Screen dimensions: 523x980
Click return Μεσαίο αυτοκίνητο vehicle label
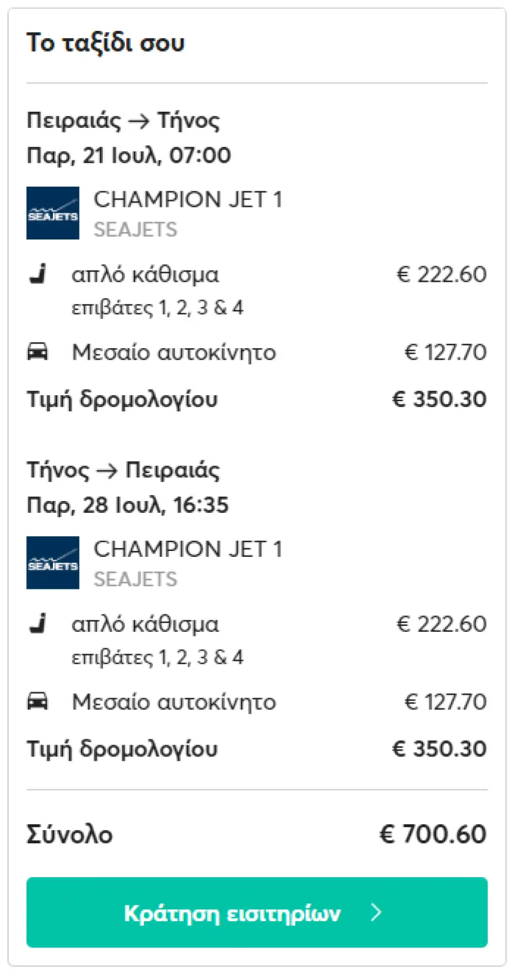(174, 702)
